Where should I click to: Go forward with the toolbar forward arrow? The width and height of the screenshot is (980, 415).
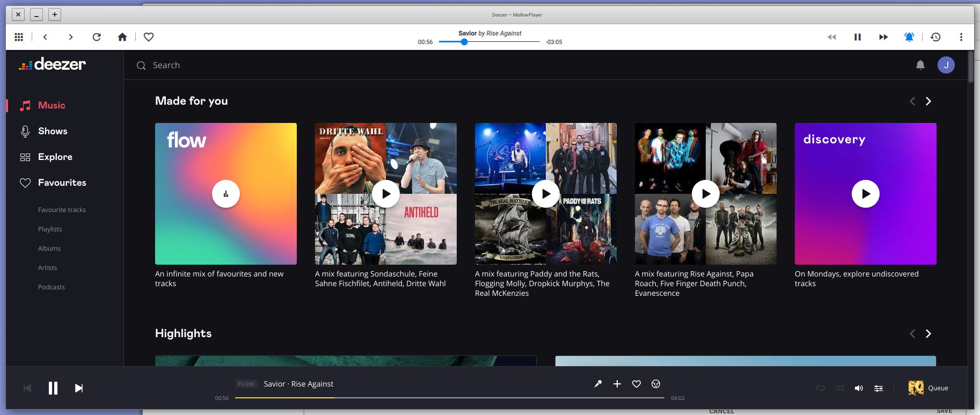pyautogui.click(x=71, y=37)
